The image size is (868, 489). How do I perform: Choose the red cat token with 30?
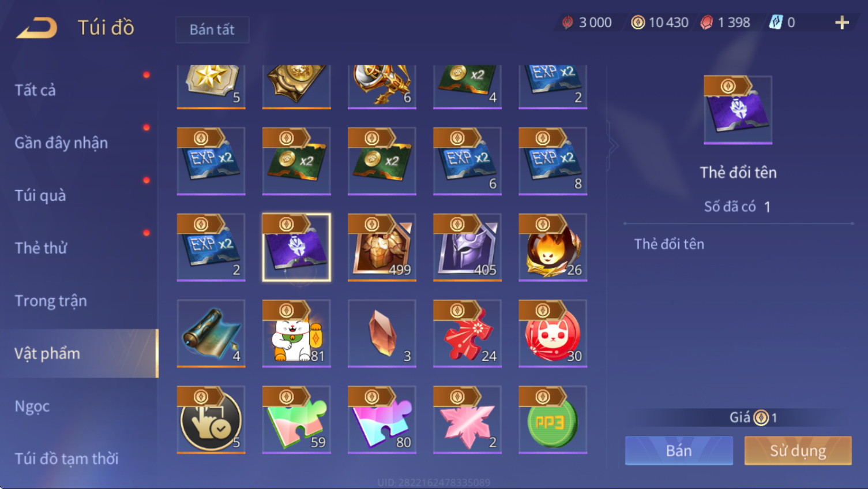click(553, 333)
